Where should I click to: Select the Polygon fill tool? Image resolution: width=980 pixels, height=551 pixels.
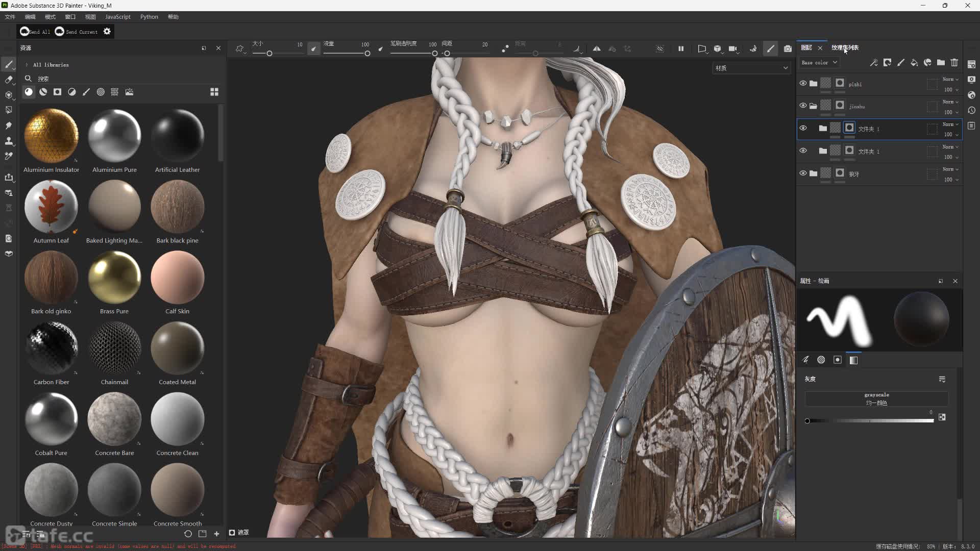coord(9,110)
